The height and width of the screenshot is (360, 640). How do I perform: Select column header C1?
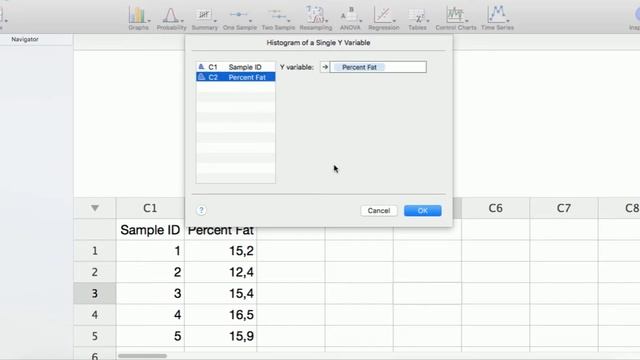(150, 208)
